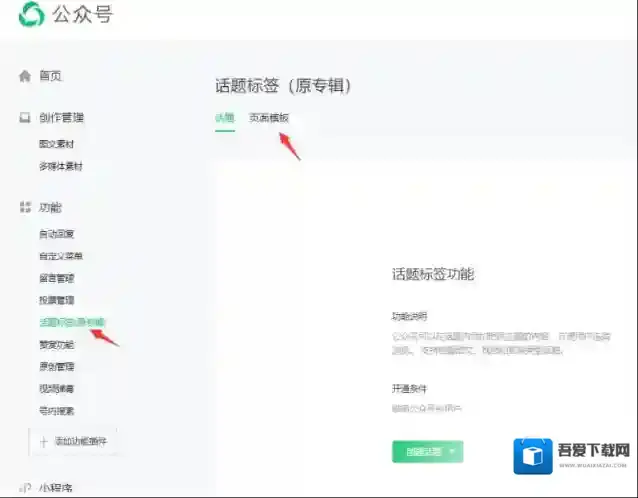Click the WeChat 公众号 green logo
Viewport: 638px width, 498px height.
(x=31, y=15)
